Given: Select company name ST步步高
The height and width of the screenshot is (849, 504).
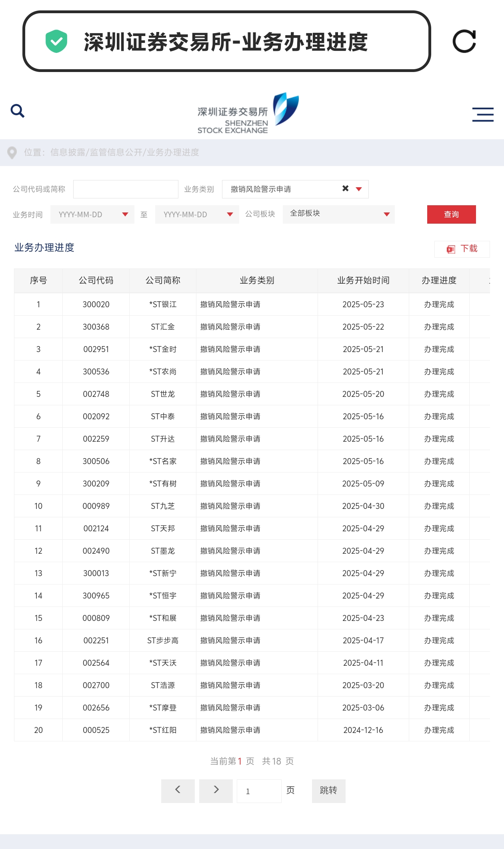Looking at the screenshot, I should click(x=163, y=641).
